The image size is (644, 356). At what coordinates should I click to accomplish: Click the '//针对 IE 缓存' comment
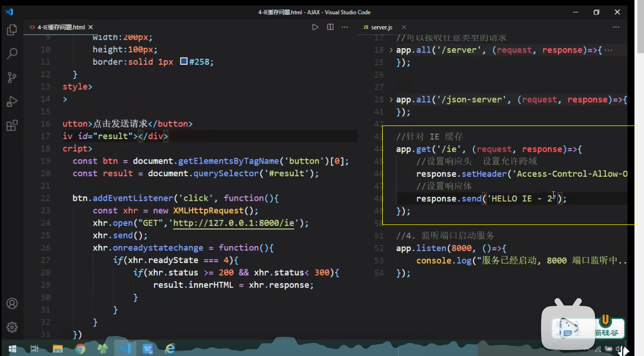pyautogui.click(x=429, y=137)
